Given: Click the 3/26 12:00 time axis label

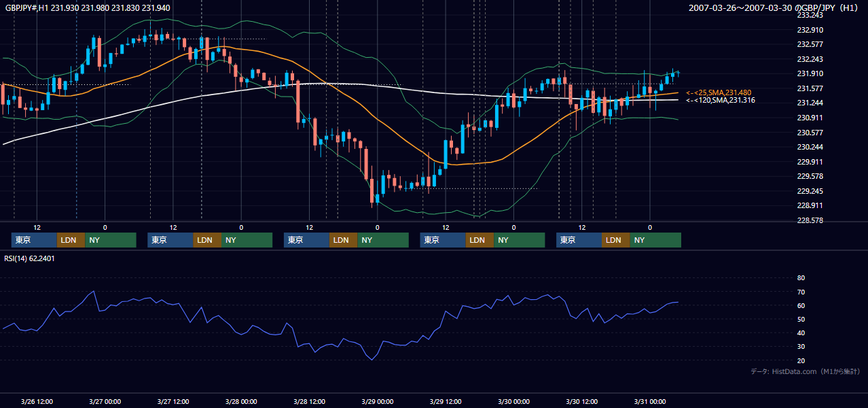Looking at the screenshot, I should click(x=37, y=401).
